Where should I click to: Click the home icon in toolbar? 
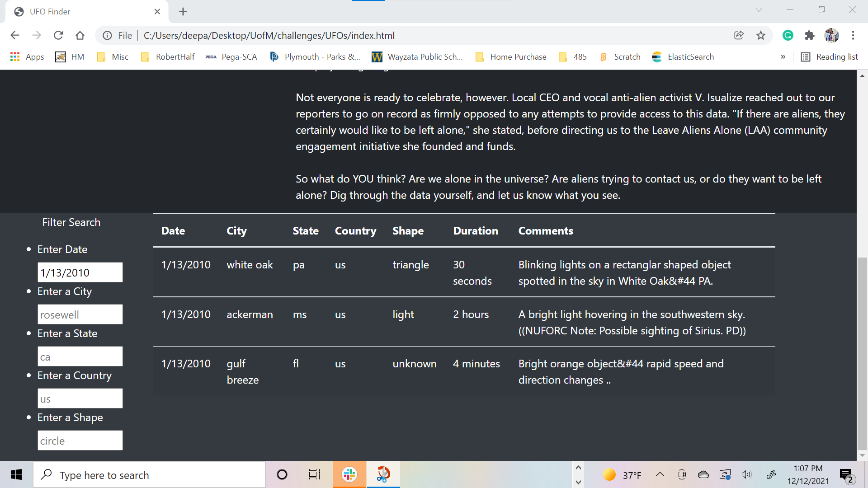point(80,35)
